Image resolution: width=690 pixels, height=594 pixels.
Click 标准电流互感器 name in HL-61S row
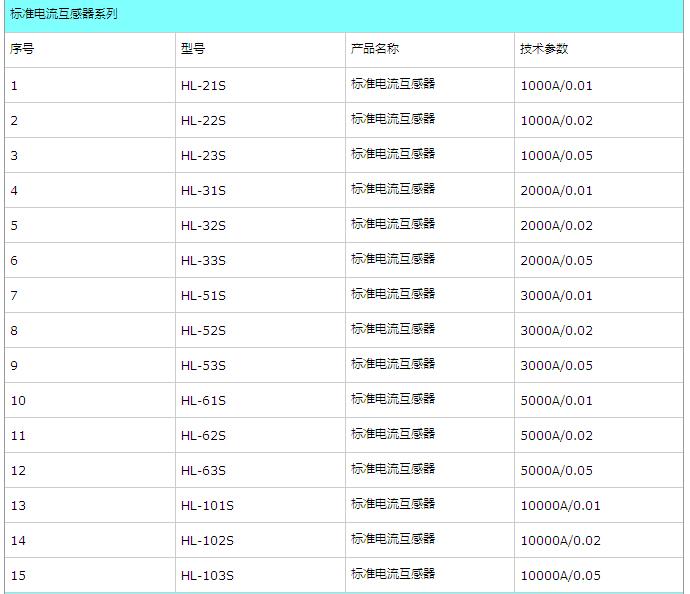(x=393, y=398)
